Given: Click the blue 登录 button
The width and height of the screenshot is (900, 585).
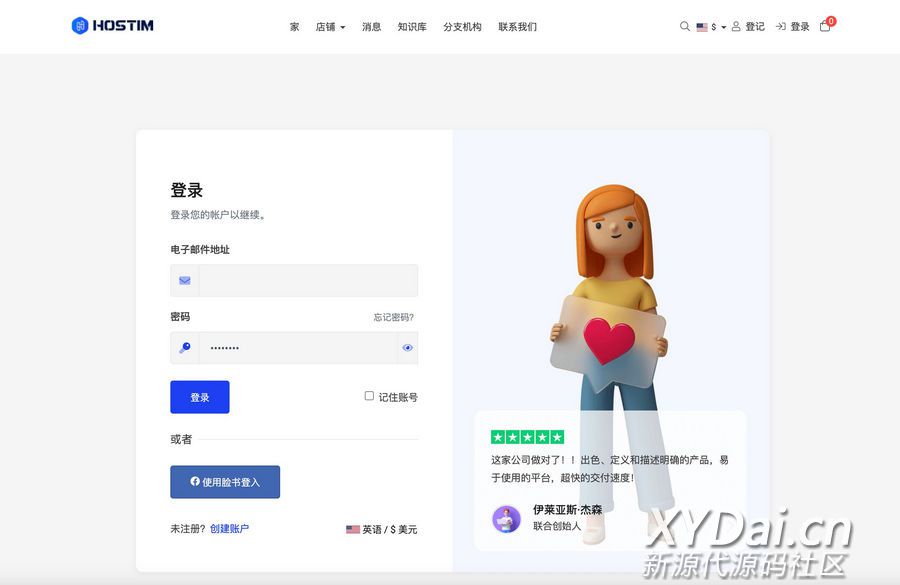Looking at the screenshot, I should (x=200, y=397).
